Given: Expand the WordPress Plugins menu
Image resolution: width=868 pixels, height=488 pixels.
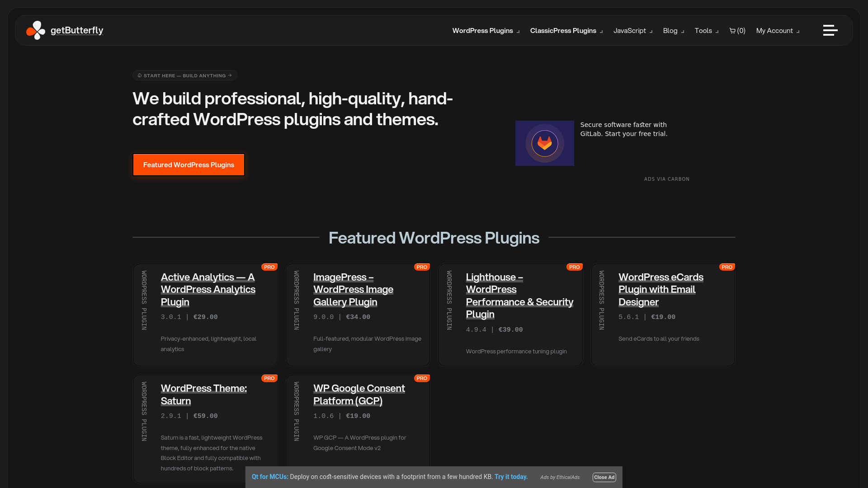Looking at the screenshot, I should pos(486,31).
